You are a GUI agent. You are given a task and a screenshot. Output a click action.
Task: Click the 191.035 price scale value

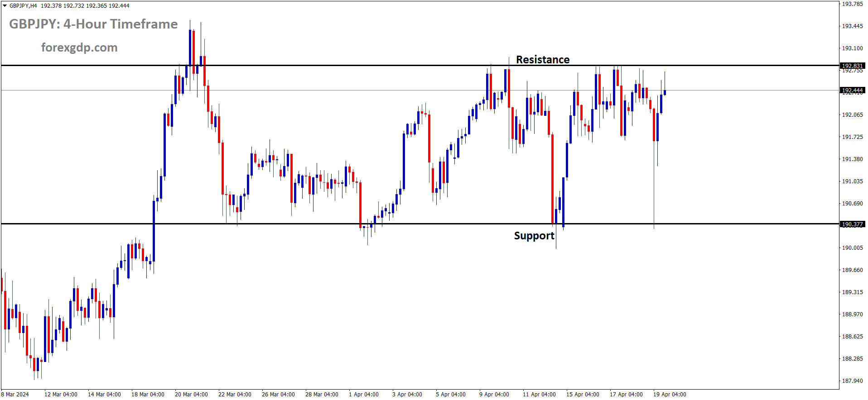852,181
